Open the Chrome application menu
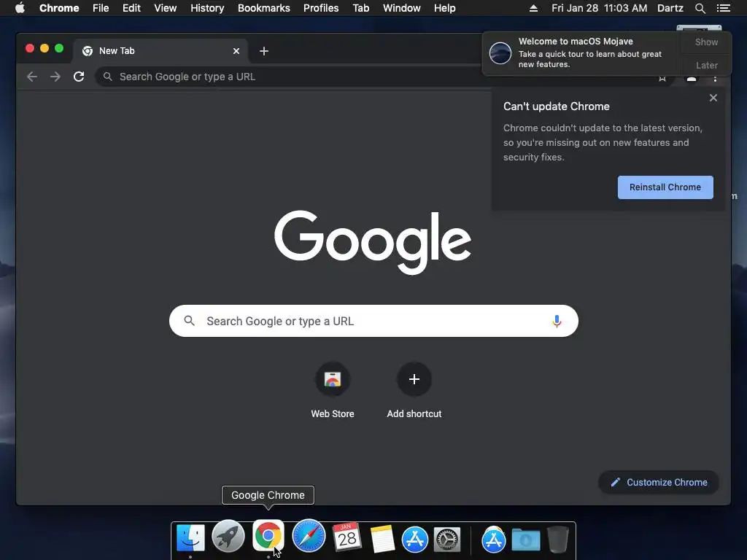Image resolution: width=747 pixels, height=560 pixels. pos(59,8)
